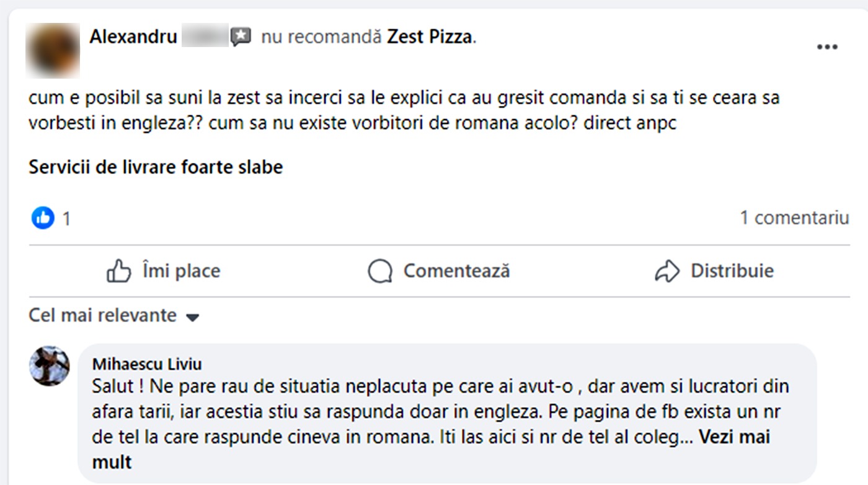This screenshot has width=868, height=485.
Task: Click the blue like reaction icon
Action: (x=43, y=217)
